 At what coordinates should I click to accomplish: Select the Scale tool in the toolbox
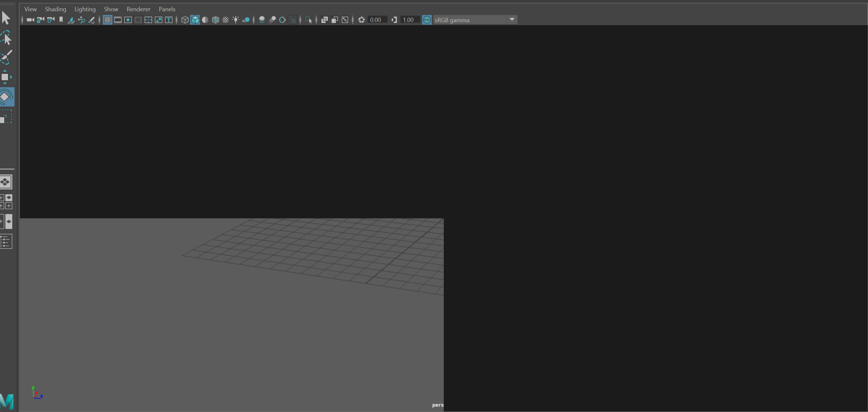pyautogui.click(x=6, y=116)
